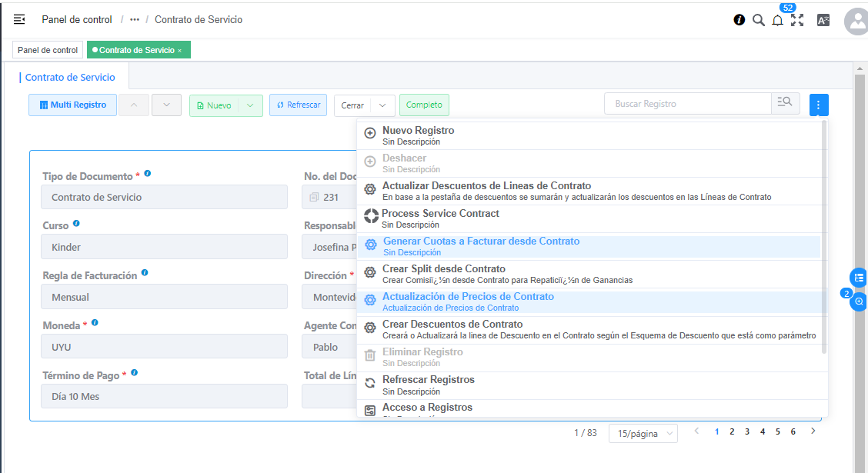Toggle fullscreen mode icon in header

click(797, 20)
